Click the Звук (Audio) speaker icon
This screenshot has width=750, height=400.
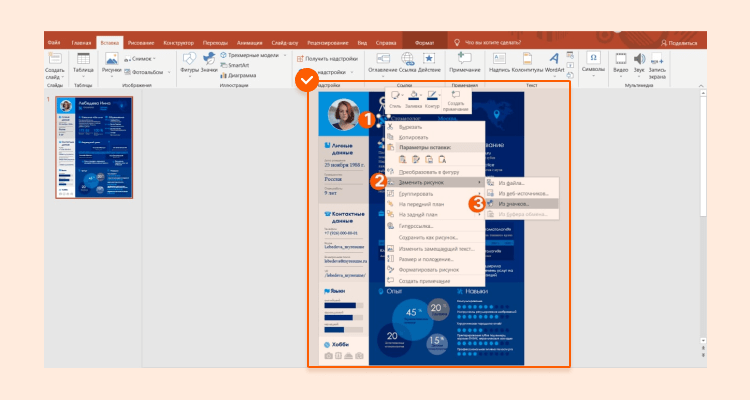[x=640, y=58]
